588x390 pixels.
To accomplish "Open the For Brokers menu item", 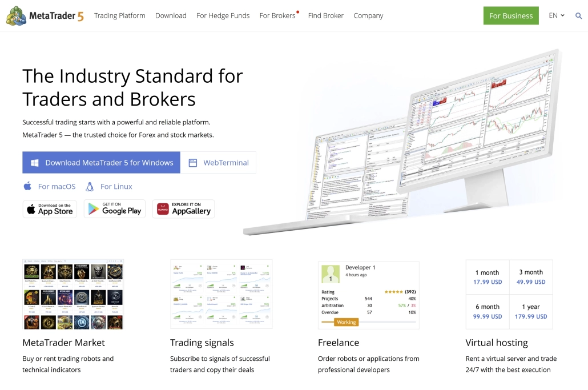I will coord(277,15).
